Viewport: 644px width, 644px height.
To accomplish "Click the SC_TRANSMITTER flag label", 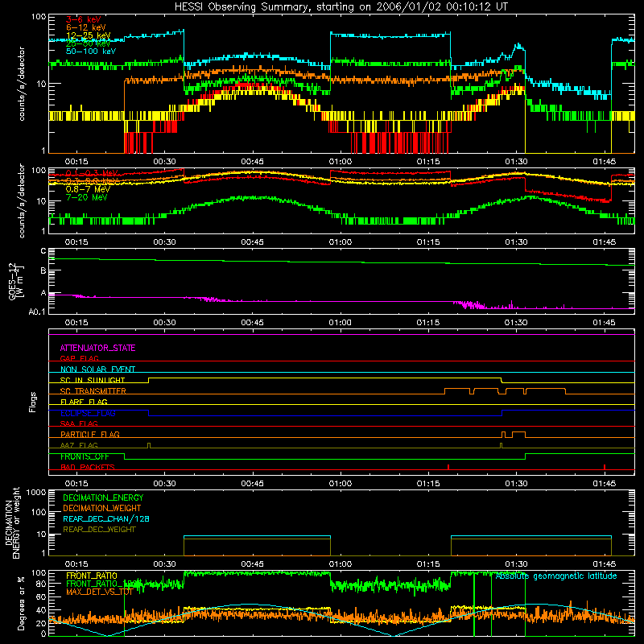I will 93,391.
